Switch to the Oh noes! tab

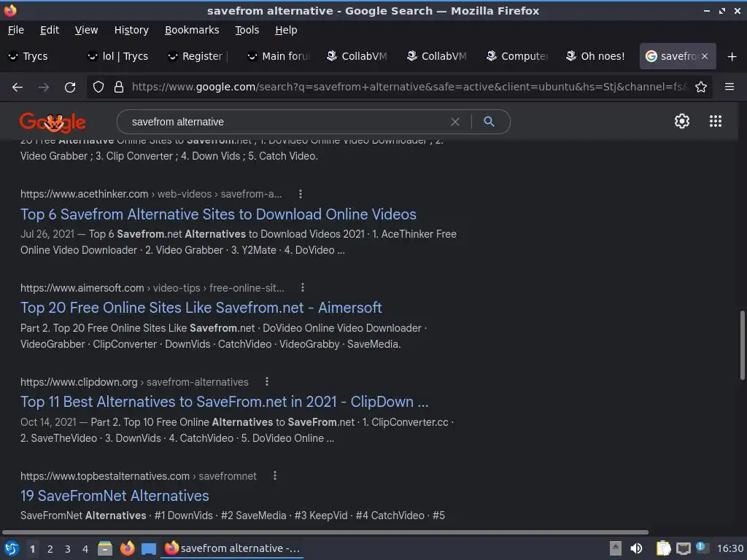[x=599, y=56]
